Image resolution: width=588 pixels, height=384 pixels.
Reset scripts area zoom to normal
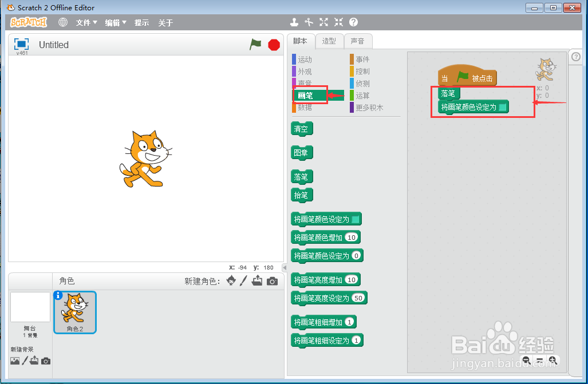pyautogui.click(x=540, y=361)
